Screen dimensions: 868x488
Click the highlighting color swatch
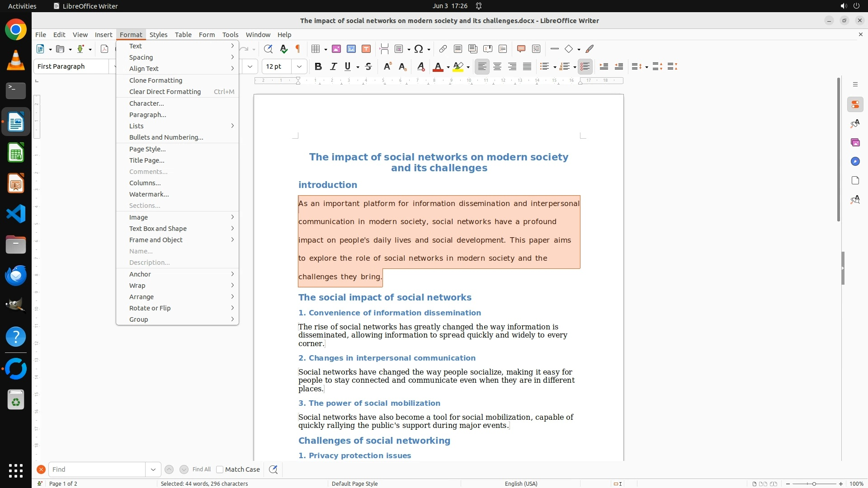click(x=458, y=67)
